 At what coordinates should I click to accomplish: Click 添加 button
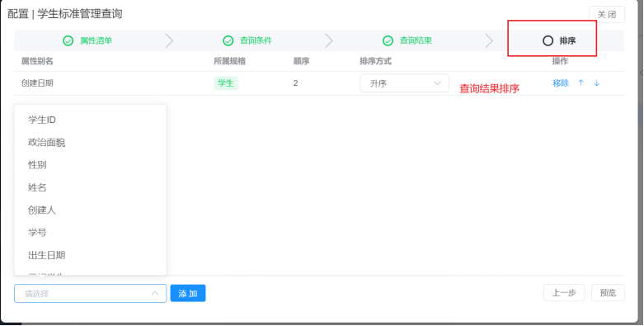pyautogui.click(x=188, y=293)
